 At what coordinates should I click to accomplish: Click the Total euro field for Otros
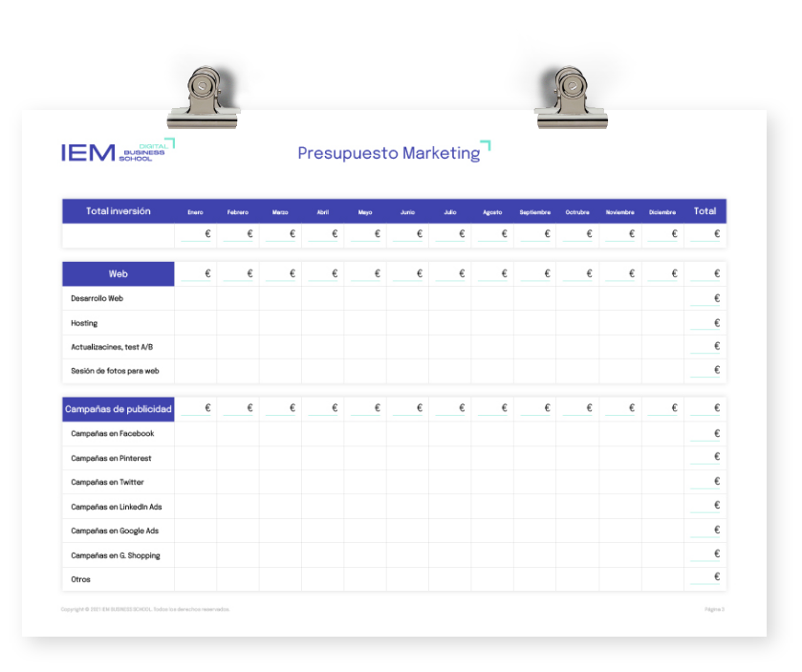coord(704,578)
